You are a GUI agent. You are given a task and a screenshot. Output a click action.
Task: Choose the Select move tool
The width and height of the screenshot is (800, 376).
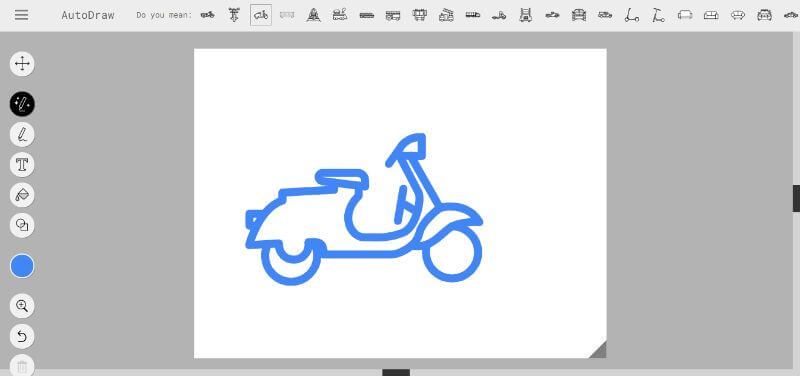click(x=22, y=64)
